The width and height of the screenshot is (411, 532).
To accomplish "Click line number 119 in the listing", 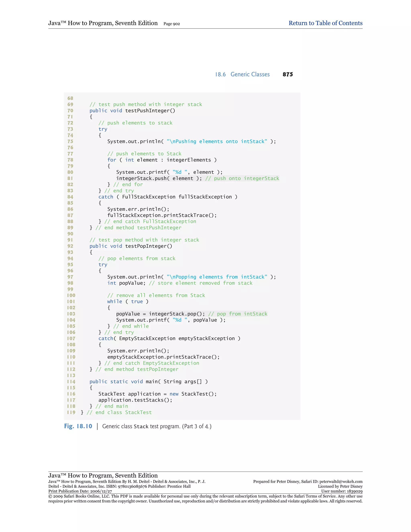I will (x=71, y=412).
